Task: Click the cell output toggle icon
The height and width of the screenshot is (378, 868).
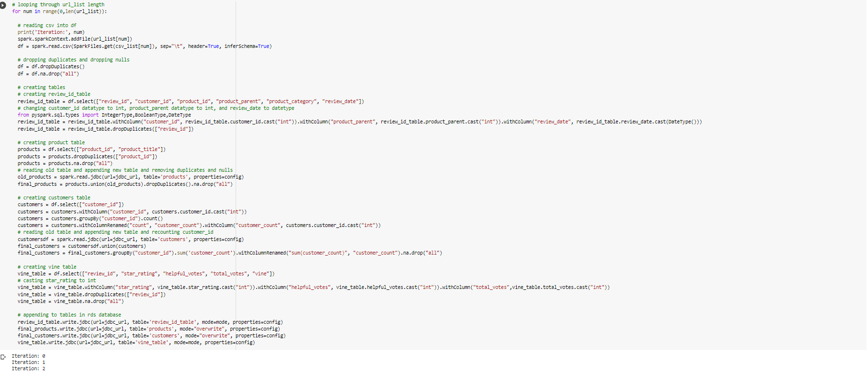Action: coord(3,357)
